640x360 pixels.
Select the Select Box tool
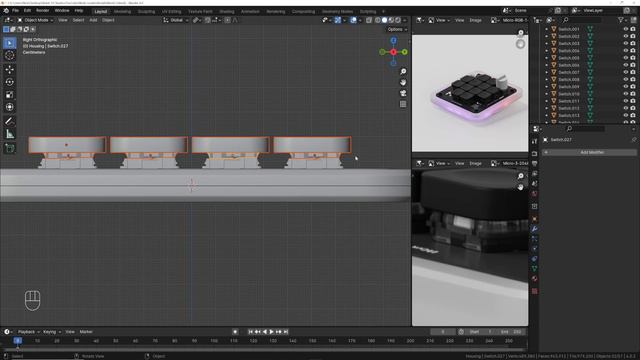pyautogui.click(x=10, y=43)
